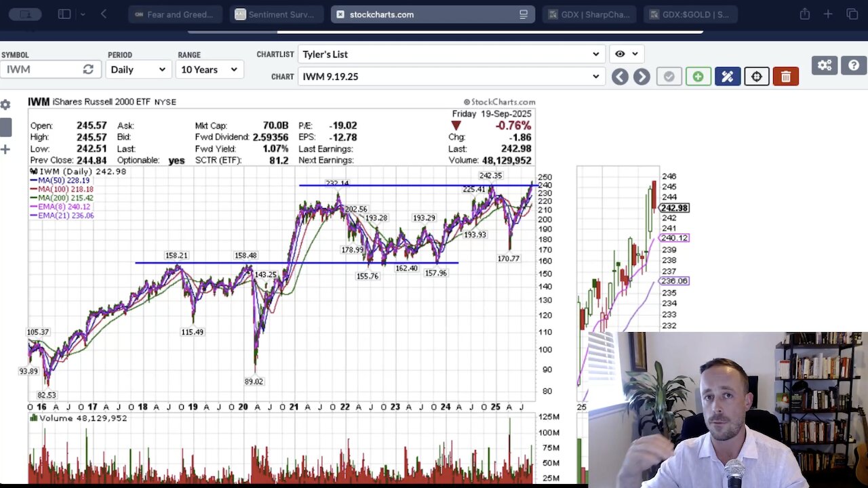868x488 pixels.
Task: Click the IWM symbol input field
Action: point(42,69)
